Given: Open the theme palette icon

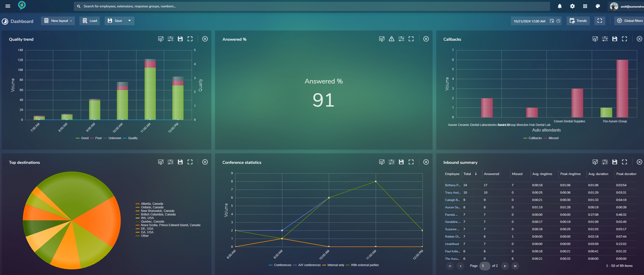Looking at the screenshot, I should tap(598, 6).
